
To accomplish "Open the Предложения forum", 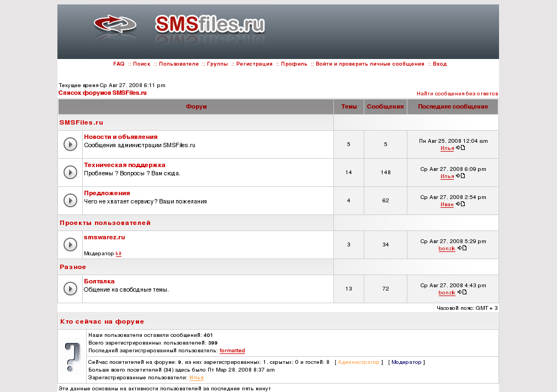I will click(x=107, y=193).
